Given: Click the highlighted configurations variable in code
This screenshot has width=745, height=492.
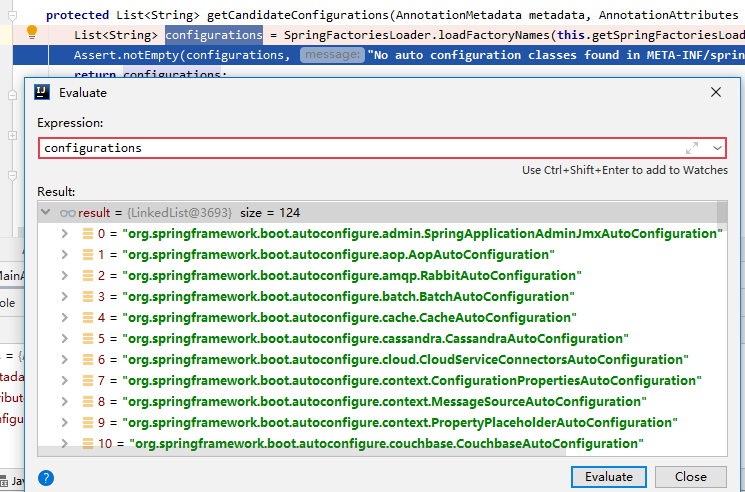Looking at the screenshot, I should [214, 35].
